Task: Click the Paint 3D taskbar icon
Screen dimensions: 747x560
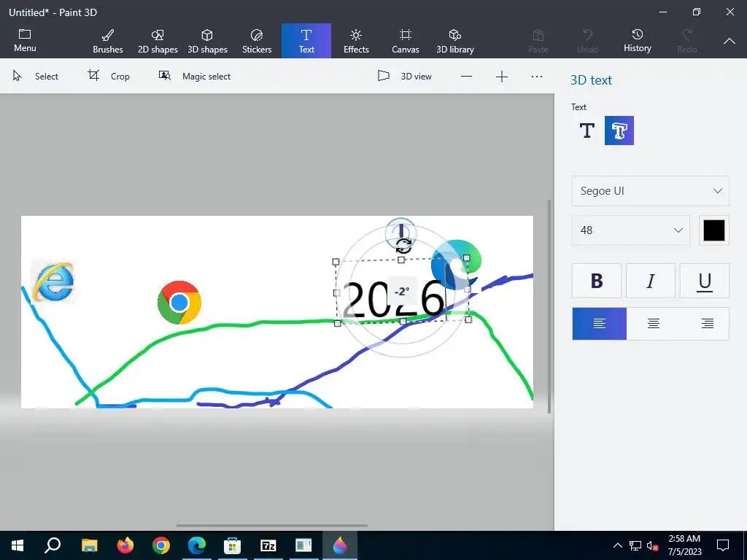Action: click(x=340, y=545)
